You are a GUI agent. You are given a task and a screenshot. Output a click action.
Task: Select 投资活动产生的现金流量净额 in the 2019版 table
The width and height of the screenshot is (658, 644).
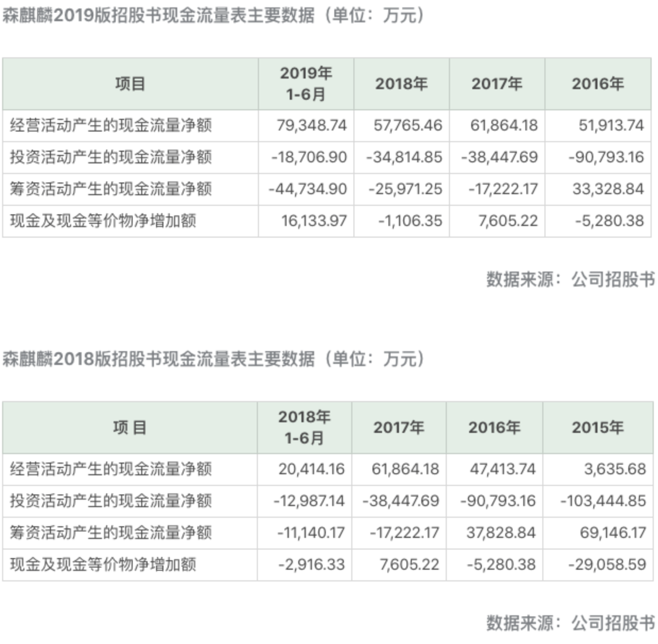(x=111, y=157)
